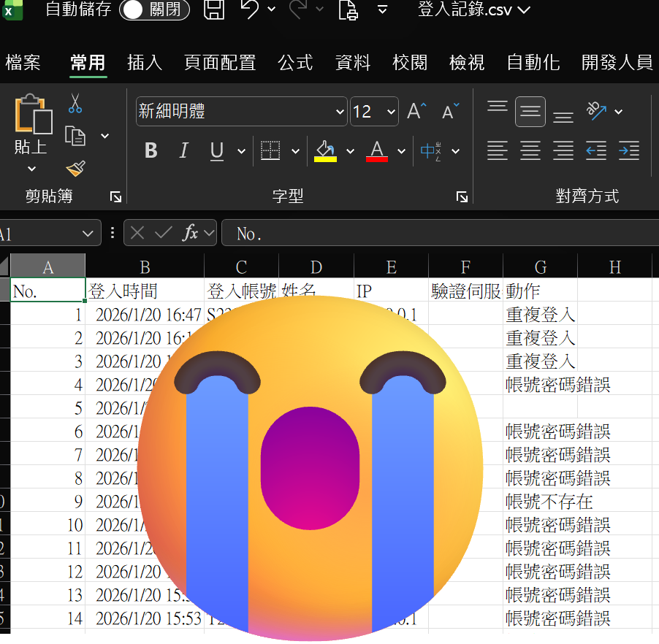The width and height of the screenshot is (659, 644).
Task: Open the 字型 font dialog launcher
Action: 462,196
